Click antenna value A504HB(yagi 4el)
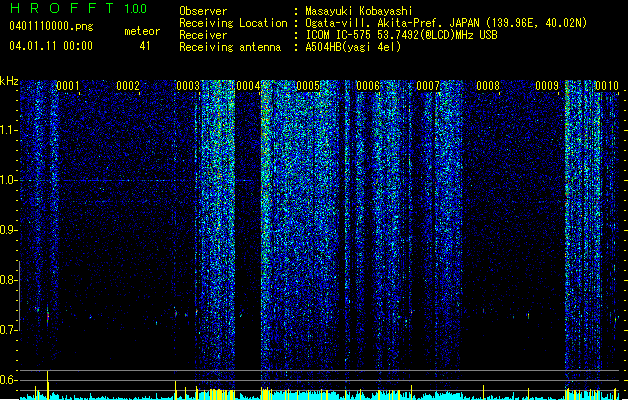The height and width of the screenshot is (400, 629). click(x=353, y=47)
